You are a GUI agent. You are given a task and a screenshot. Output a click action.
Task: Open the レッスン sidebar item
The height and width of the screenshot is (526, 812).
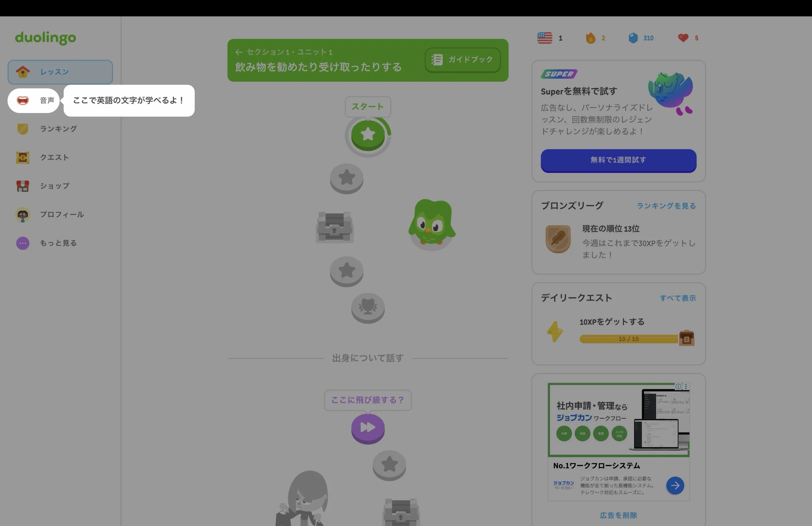(60, 72)
